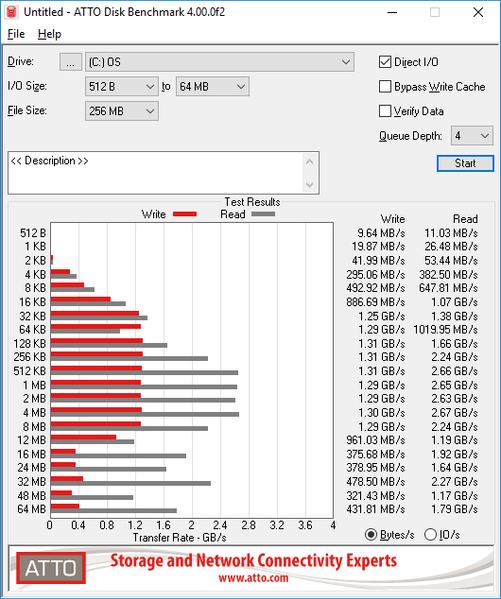Click the ATTO logo in the banner

tap(51, 568)
